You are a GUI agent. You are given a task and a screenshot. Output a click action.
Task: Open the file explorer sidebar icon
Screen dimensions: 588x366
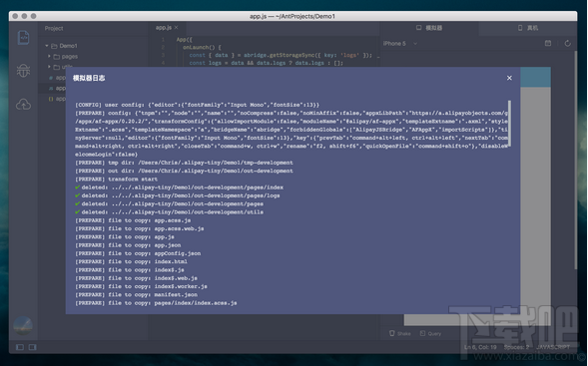[x=24, y=38]
